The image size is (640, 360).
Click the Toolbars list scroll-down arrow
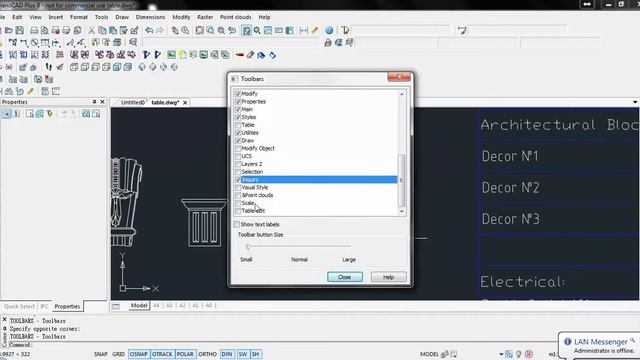click(x=402, y=211)
